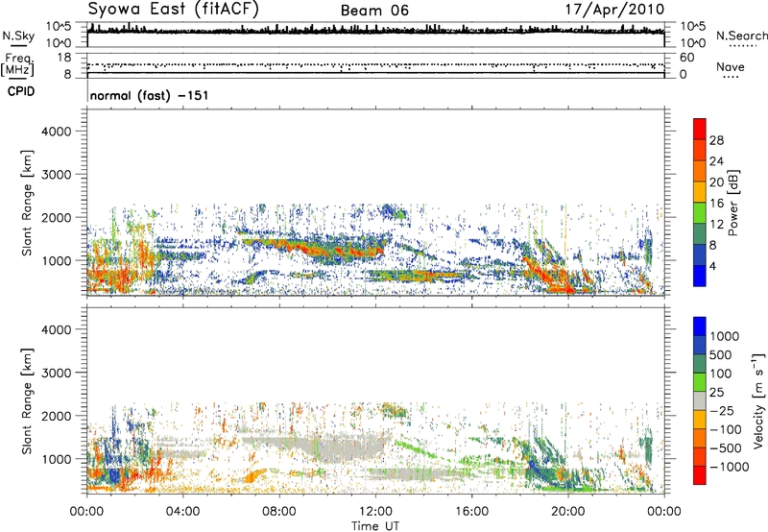Image resolution: width=768 pixels, height=532 pixels.
Task: Click the left "10^5" noise axis tick
Action: point(59,26)
